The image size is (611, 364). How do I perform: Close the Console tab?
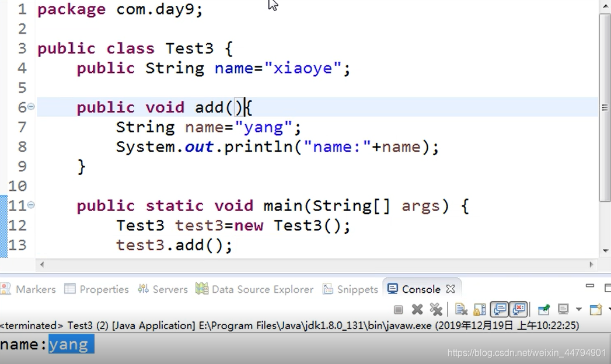(451, 289)
